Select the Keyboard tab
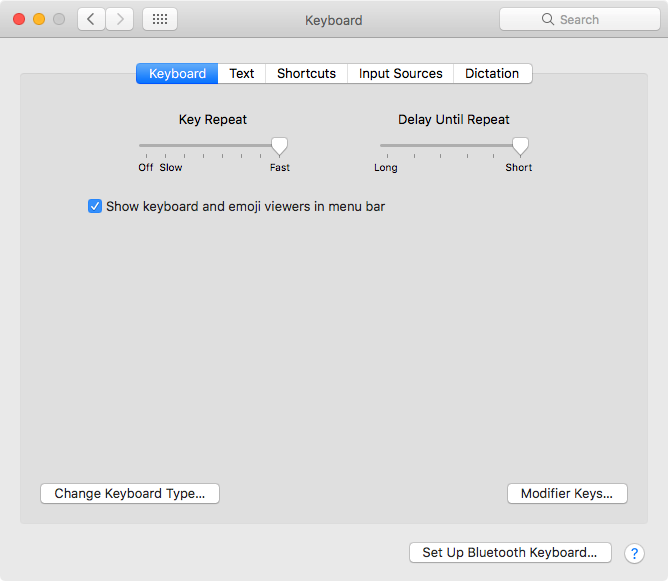668x581 pixels. [x=177, y=73]
